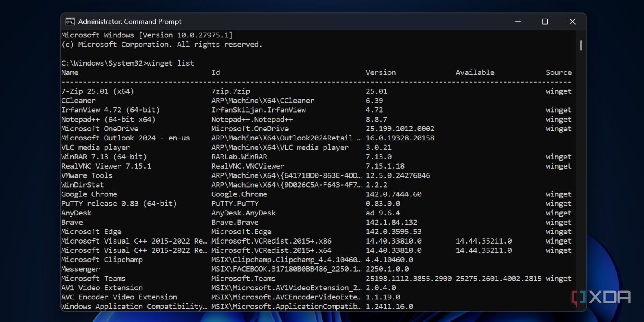644x322 pixels.
Task: Click the 'RealVNC.VNCViewer' Id
Action: [248, 166]
